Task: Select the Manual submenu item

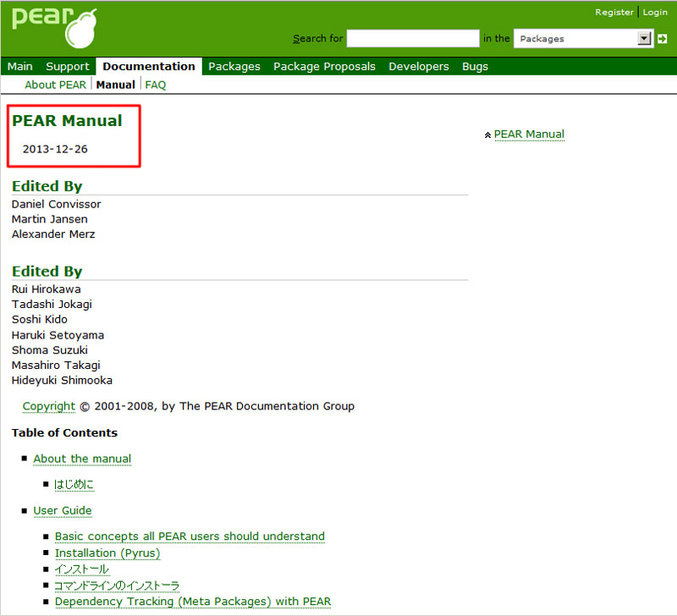Action: click(116, 85)
